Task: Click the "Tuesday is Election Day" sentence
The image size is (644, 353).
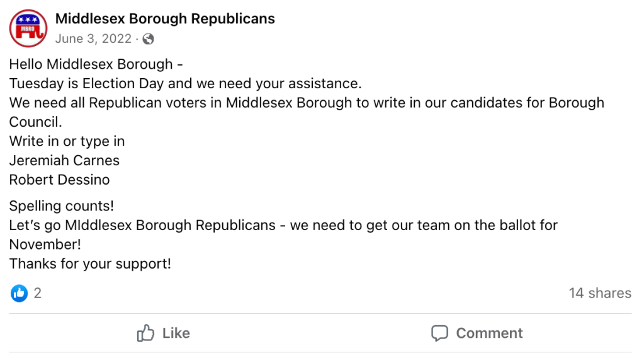Action: 185,83
